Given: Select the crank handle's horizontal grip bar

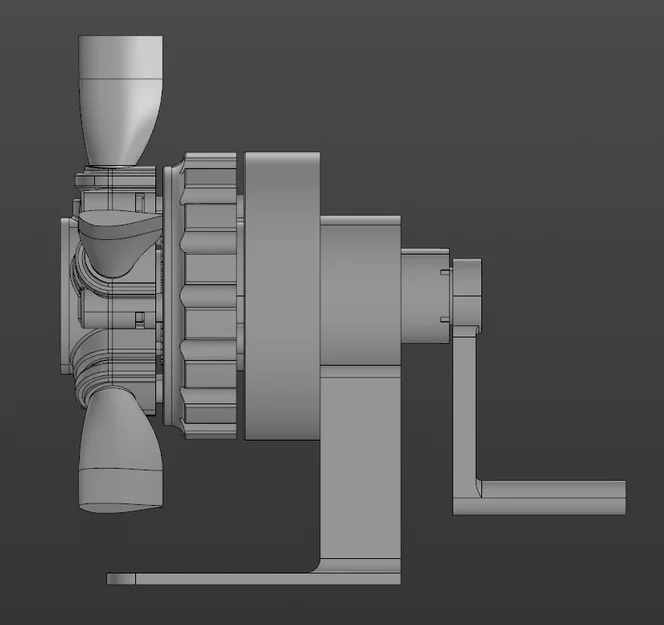Looking at the screenshot, I should (x=551, y=498).
